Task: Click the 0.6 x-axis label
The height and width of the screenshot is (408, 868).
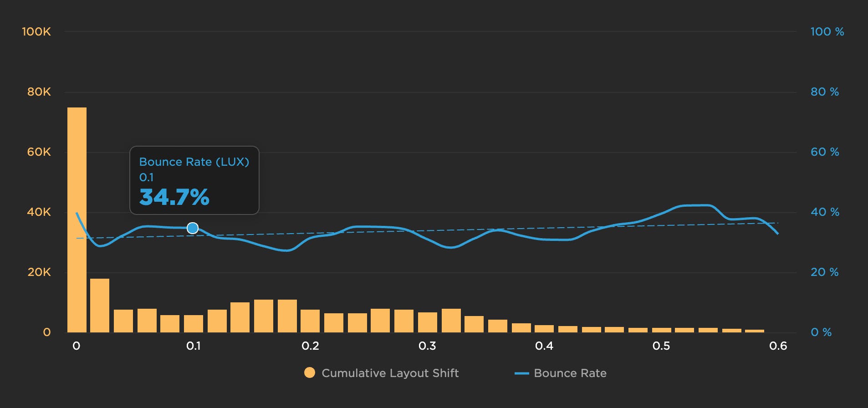Action: (778, 346)
